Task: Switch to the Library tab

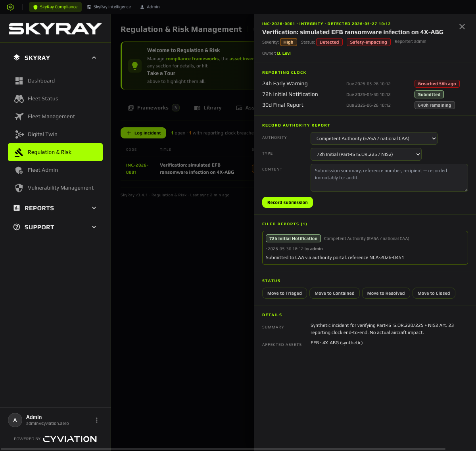Action: (207, 107)
